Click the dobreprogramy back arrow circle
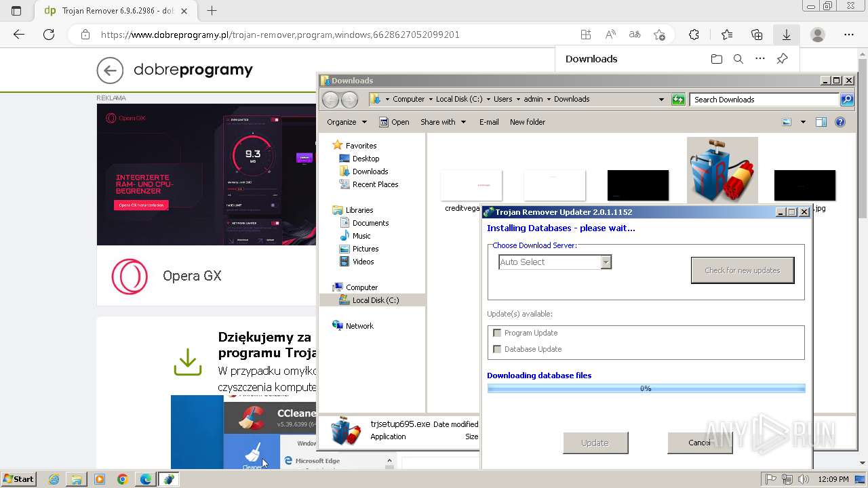The image size is (868, 488). [x=110, y=70]
